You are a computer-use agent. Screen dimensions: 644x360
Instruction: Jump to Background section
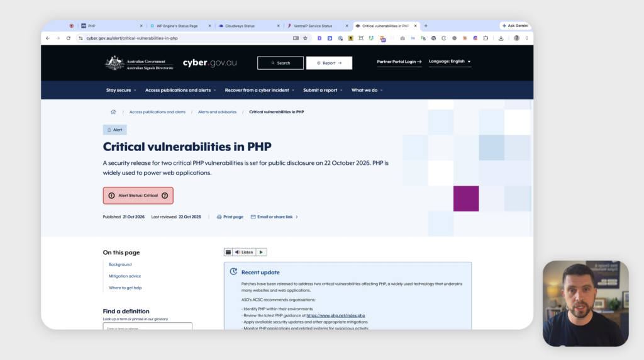point(120,264)
